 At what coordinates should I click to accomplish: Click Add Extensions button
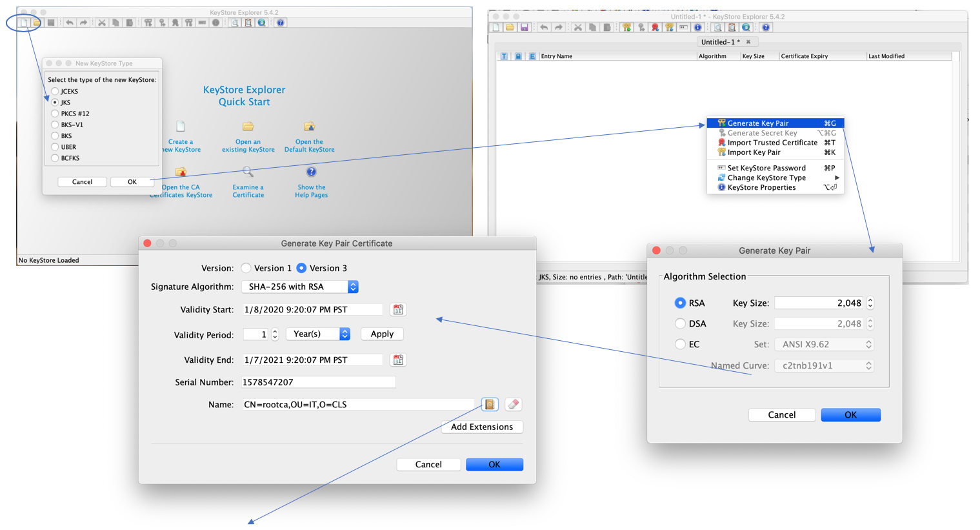pos(482,427)
